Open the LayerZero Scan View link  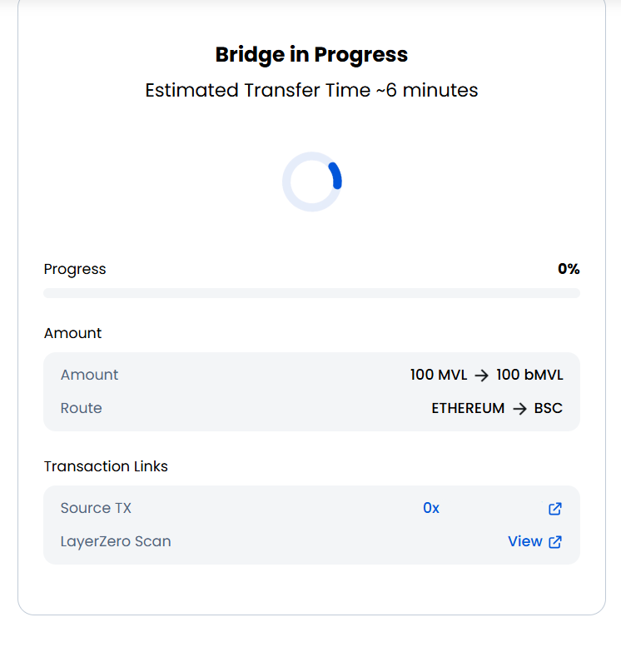point(524,541)
